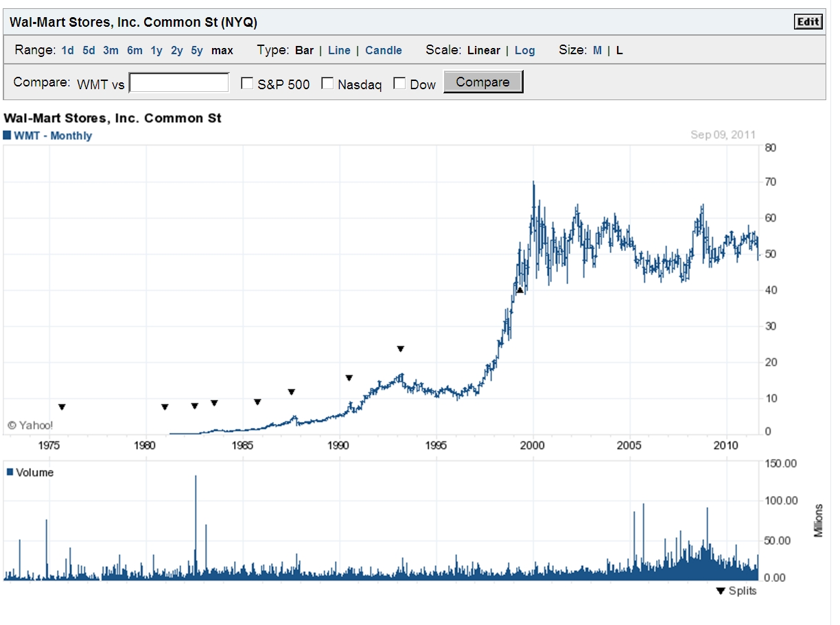Set range to 2y
This screenshot has width=840, height=625.
click(177, 50)
